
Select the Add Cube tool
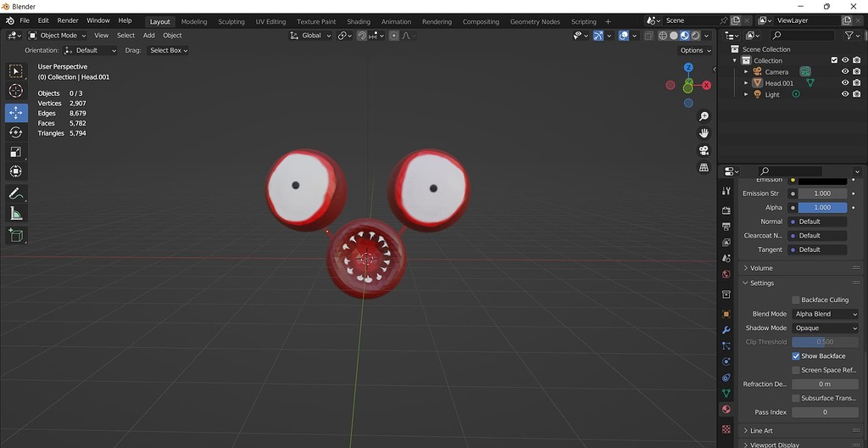tap(16, 235)
